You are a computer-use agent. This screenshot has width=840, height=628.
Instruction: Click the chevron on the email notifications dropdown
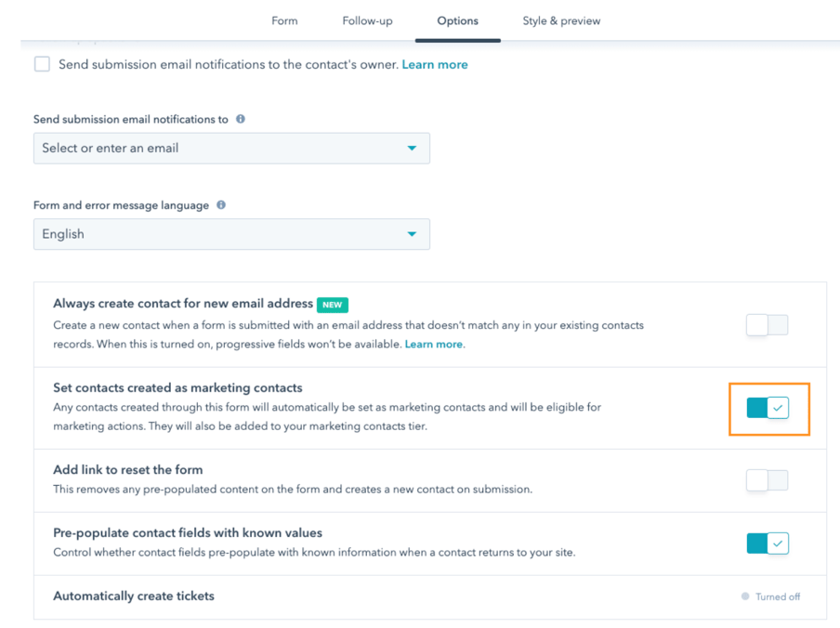[412, 148]
